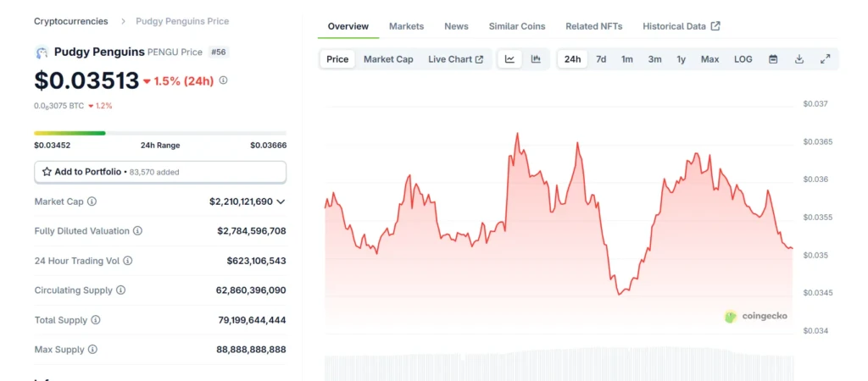
Task: Click the 88,888,888,888 max supply value
Action: tap(251, 350)
